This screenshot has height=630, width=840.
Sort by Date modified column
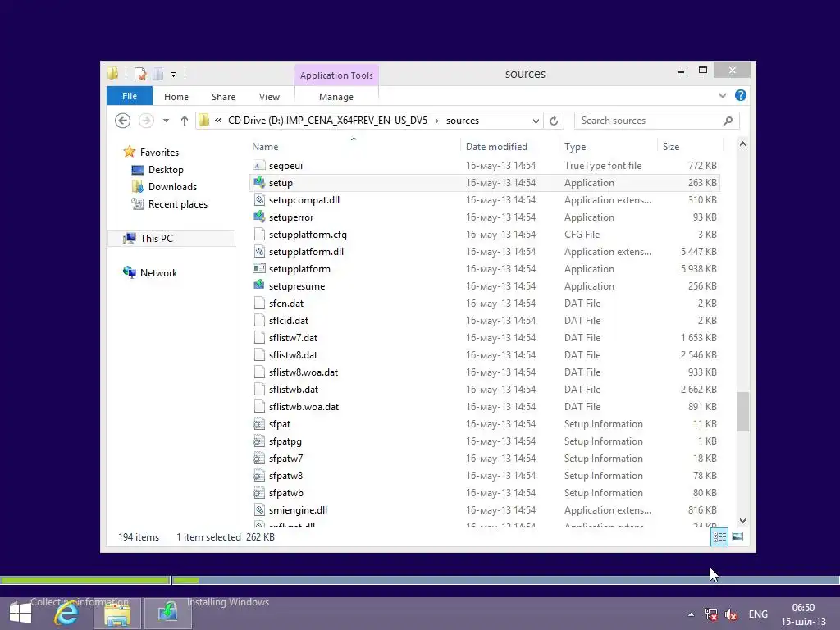coord(496,146)
